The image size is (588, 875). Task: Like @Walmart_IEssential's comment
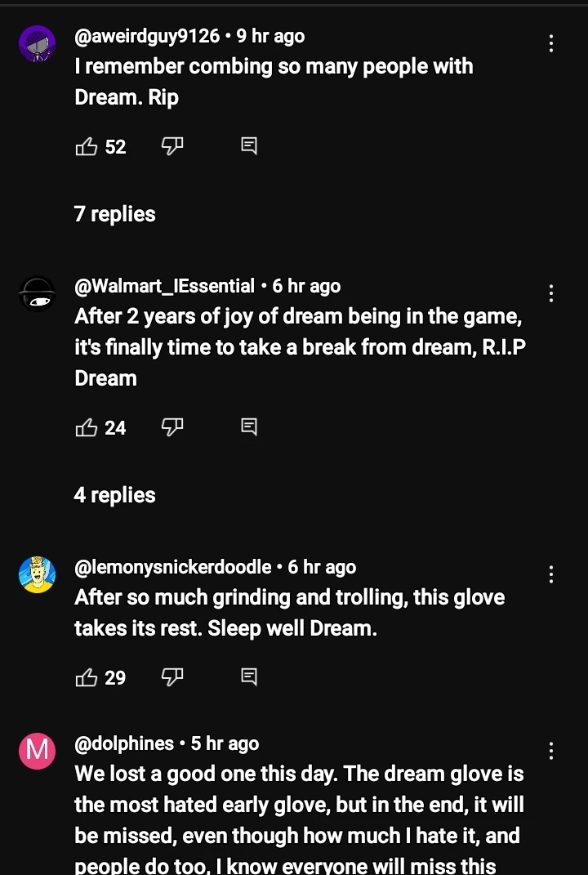click(x=87, y=427)
